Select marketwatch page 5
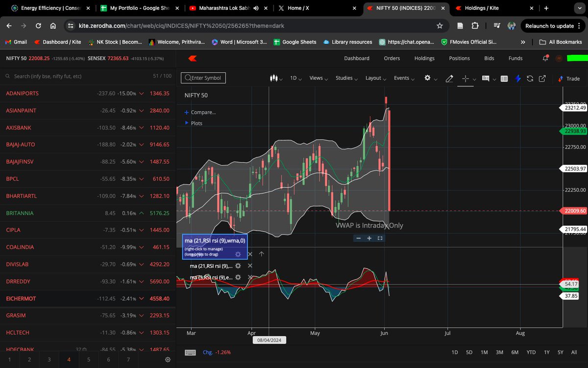Viewport: 588px width, 368px height. (89, 360)
